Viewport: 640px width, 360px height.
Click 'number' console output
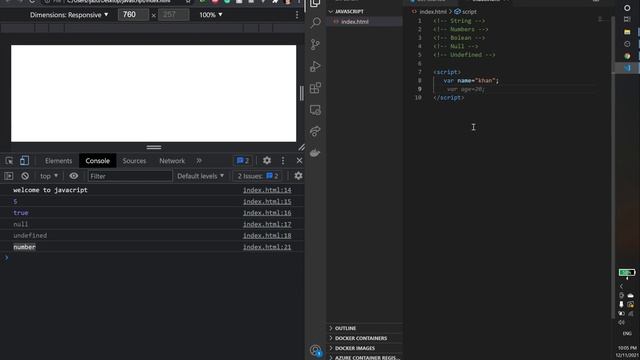pyautogui.click(x=24, y=247)
